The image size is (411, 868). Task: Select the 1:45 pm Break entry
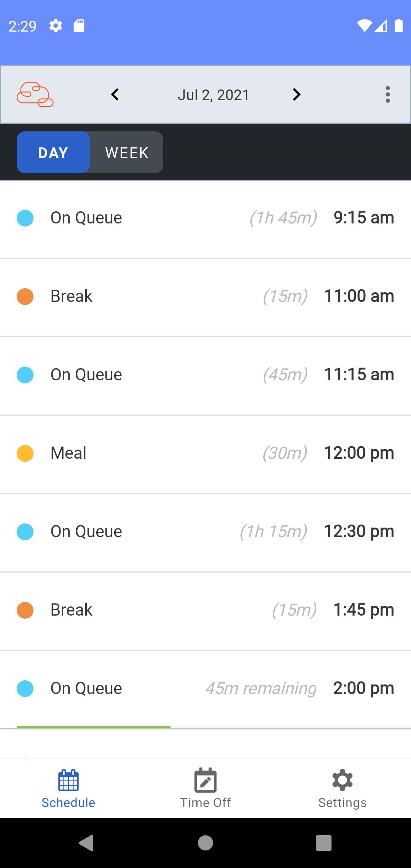[205, 610]
